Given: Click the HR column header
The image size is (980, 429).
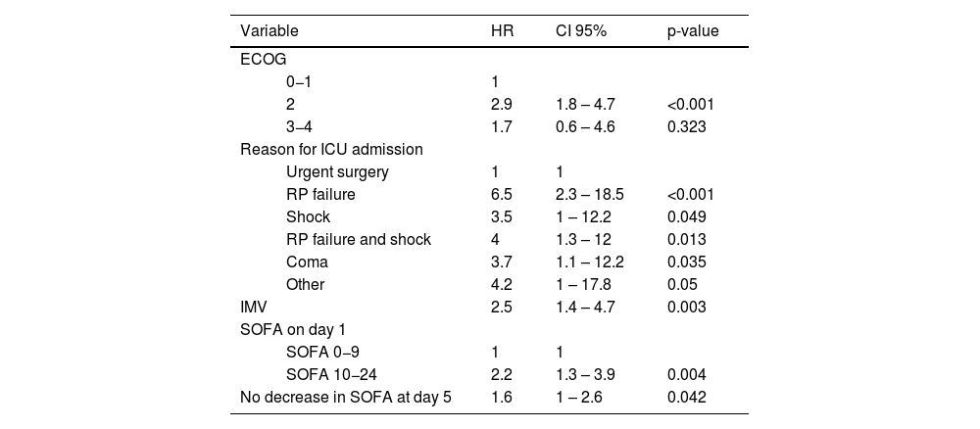Looking at the screenshot, I should tap(501, 31).
